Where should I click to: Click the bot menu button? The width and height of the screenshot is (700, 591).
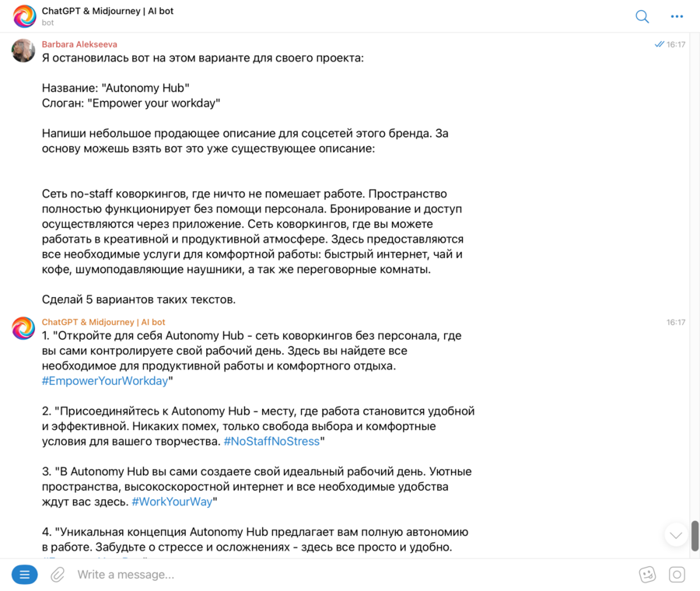(x=24, y=575)
